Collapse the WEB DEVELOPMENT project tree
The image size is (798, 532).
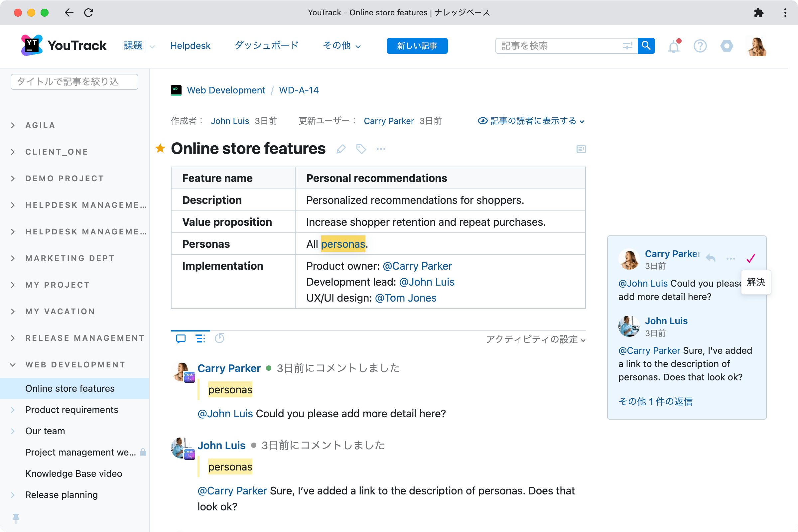pyautogui.click(x=13, y=365)
